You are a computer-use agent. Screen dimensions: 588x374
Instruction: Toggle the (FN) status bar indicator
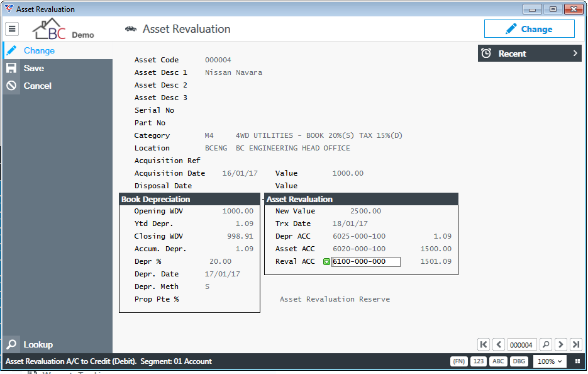pos(458,361)
